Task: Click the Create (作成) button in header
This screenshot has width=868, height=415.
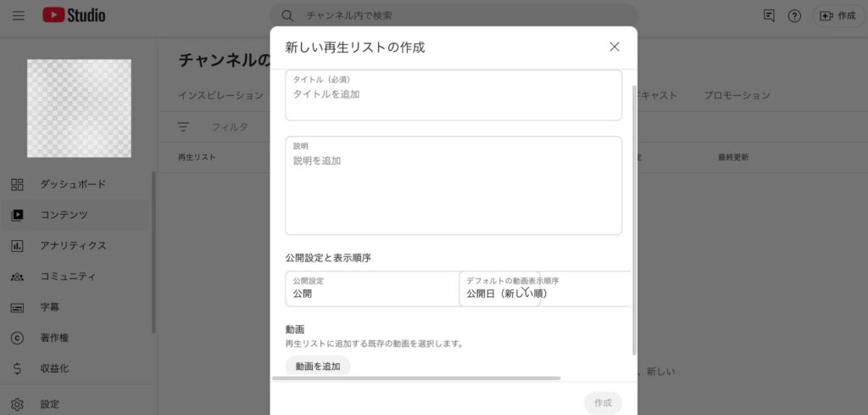Action: (837, 15)
